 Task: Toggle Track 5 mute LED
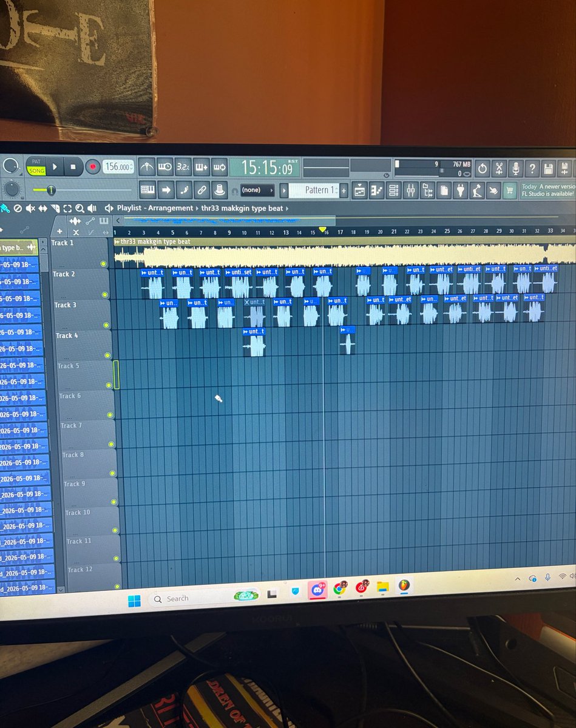[x=109, y=385]
